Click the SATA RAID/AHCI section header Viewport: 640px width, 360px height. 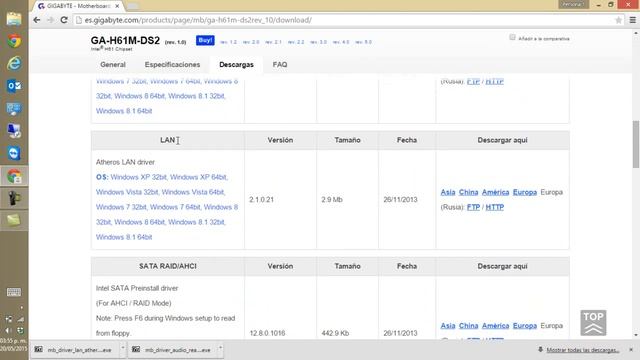coord(168,266)
